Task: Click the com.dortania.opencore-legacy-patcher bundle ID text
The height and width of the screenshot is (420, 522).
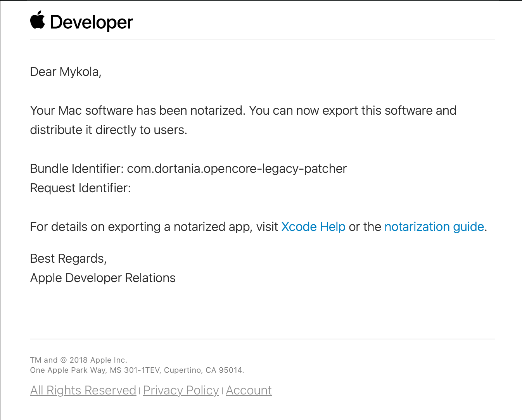Action: (237, 169)
